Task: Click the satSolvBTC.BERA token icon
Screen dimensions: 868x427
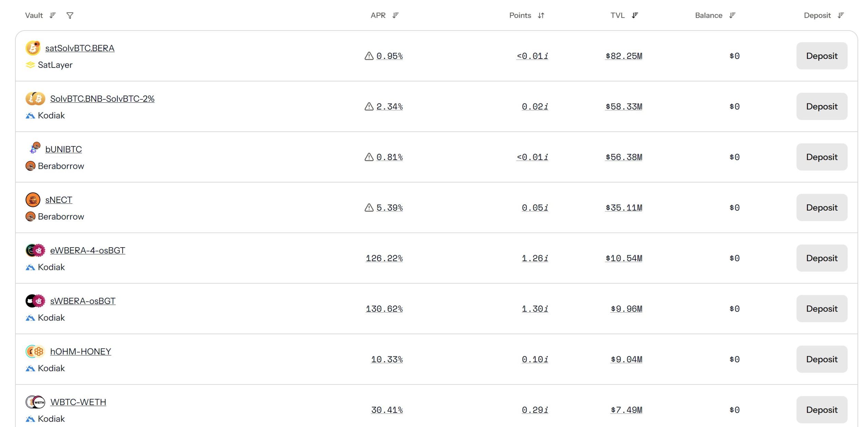Action: click(x=33, y=48)
